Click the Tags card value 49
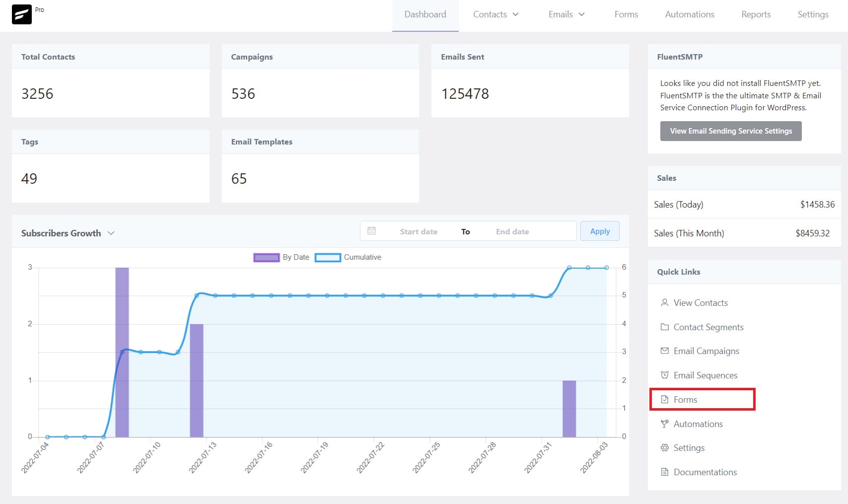This screenshot has width=848, height=504. (29, 178)
